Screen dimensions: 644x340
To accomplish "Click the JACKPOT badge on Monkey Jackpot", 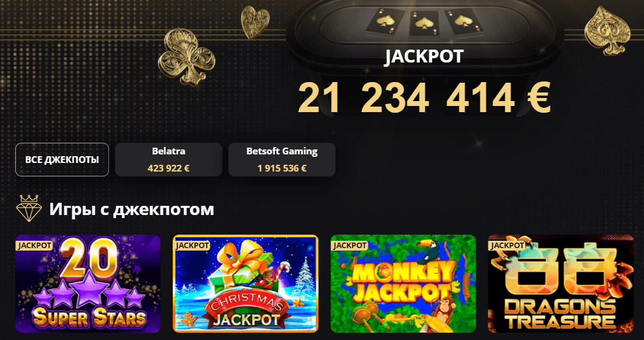I will pos(350,246).
